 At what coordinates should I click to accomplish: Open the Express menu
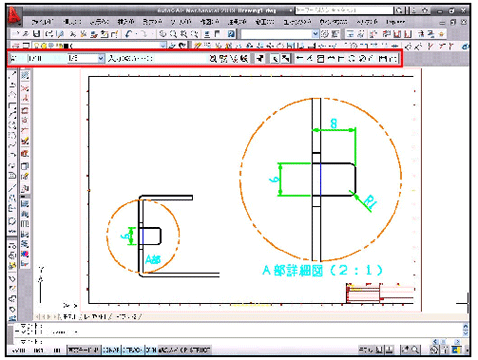point(396,22)
